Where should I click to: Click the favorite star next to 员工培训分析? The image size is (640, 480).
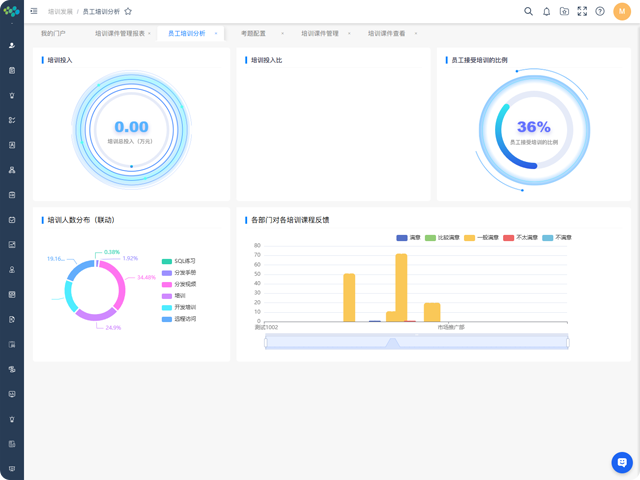click(128, 11)
